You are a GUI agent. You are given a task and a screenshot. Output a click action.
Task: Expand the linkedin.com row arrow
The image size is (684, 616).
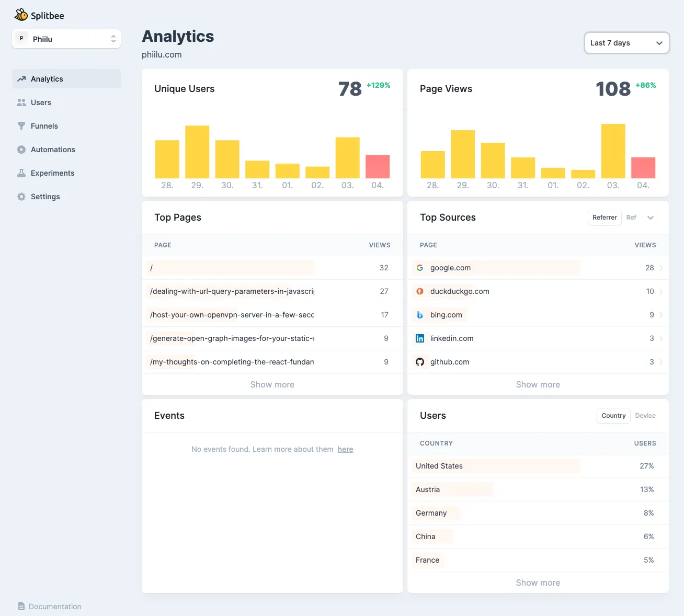(x=662, y=338)
